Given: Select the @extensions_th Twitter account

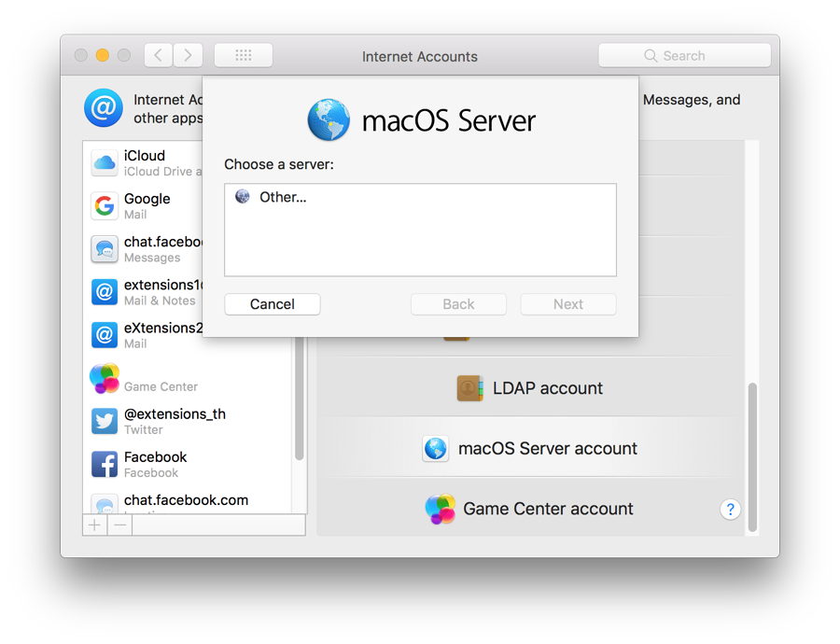Looking at the screenshot, I should click(188, 421).
